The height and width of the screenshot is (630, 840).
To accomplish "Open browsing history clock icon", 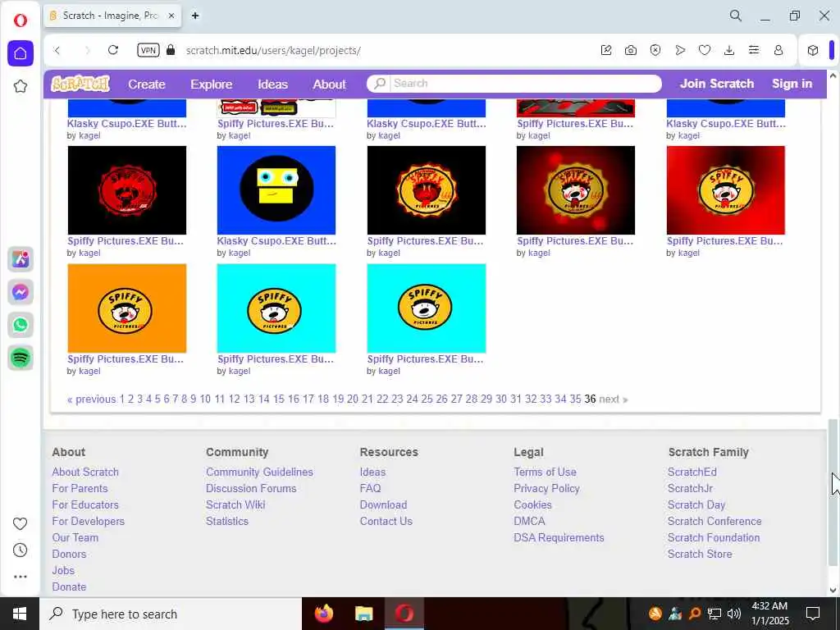I will (21, 550).
